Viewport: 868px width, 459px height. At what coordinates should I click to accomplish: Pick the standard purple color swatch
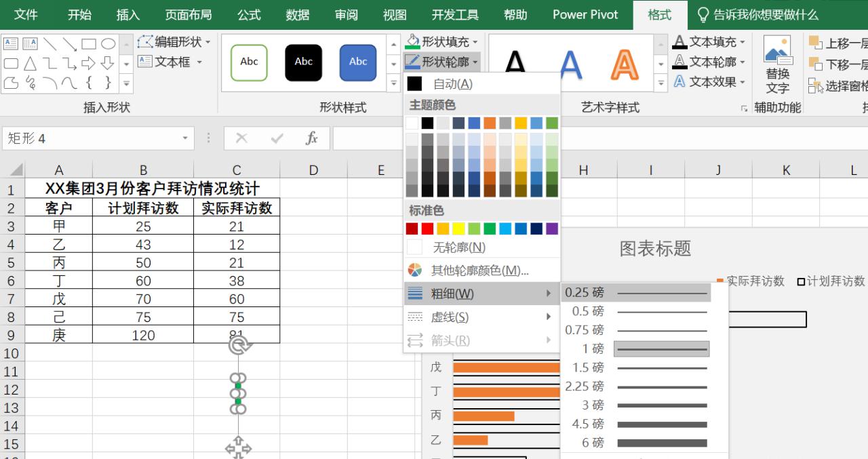click(552, 228)
